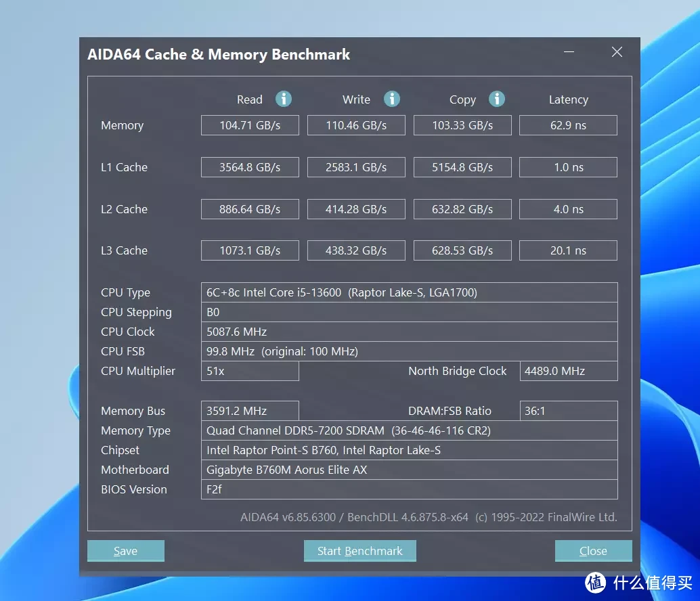Viewport: 700px width, 601px height.
Task: Select L1 Cache Latency 1.0 ns
Action: click(x=568, y=167)
